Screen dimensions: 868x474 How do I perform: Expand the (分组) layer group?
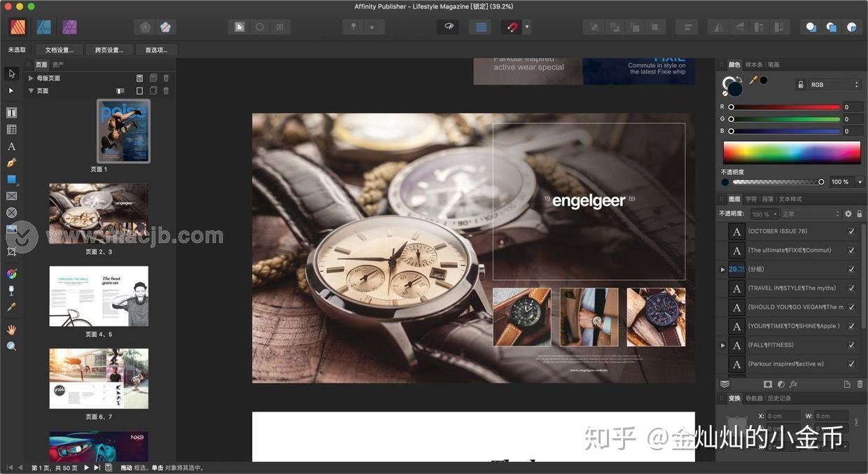722,269
